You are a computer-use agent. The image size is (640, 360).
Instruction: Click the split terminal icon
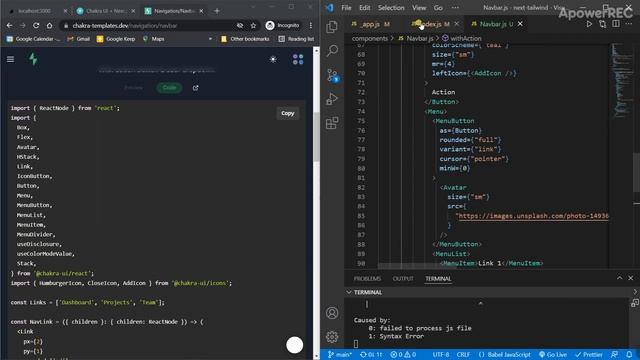coord(635,303)
